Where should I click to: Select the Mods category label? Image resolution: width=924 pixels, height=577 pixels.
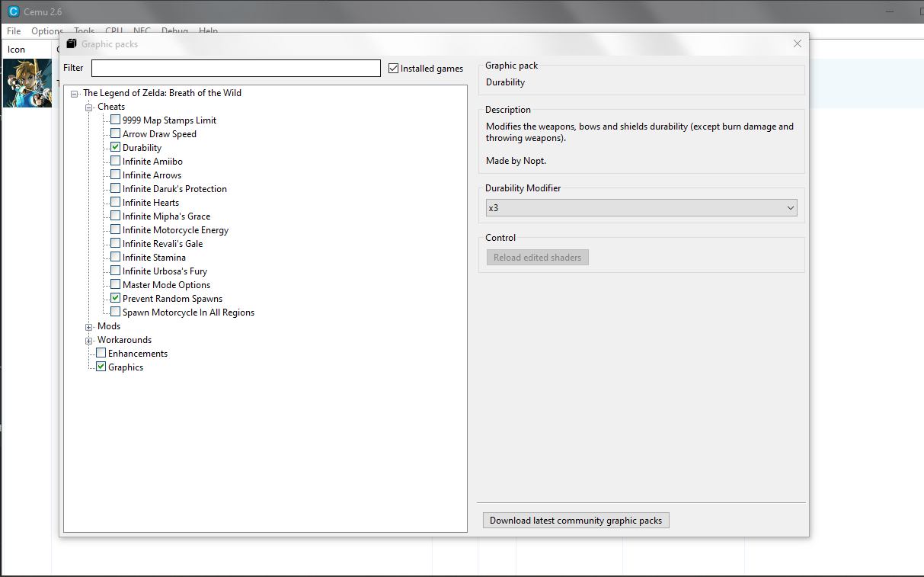tap(109, 325)
